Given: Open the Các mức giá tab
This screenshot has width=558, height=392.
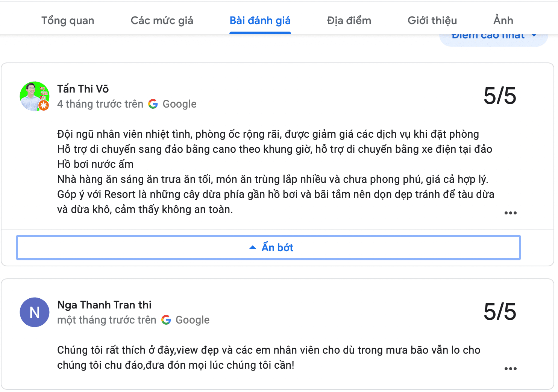Looking at the screenshot, I should pos(162,21).
